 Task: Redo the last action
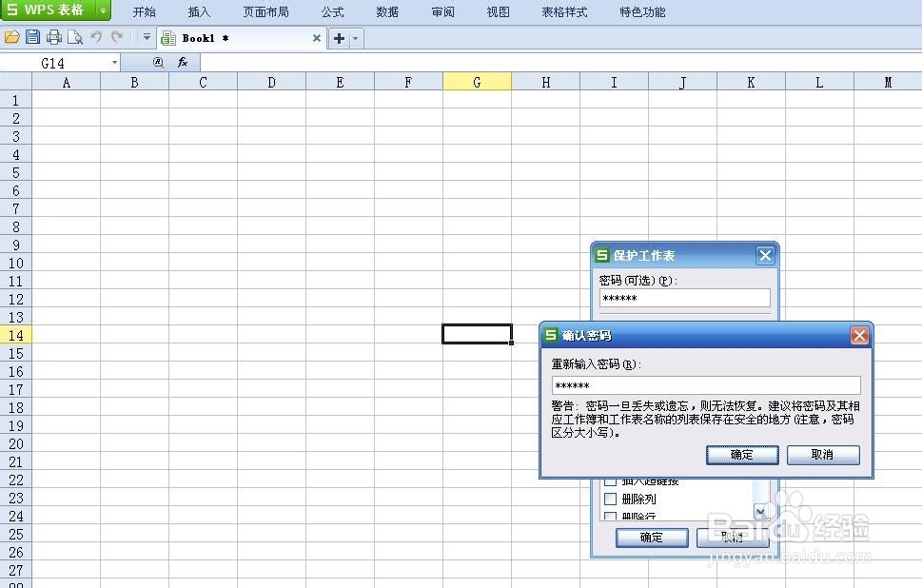116,37
